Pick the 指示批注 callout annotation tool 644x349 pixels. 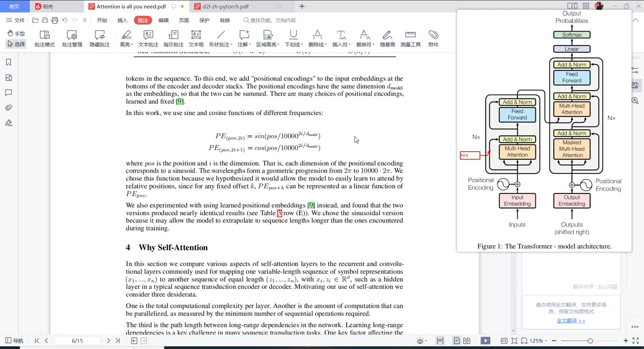click(174, 39)
